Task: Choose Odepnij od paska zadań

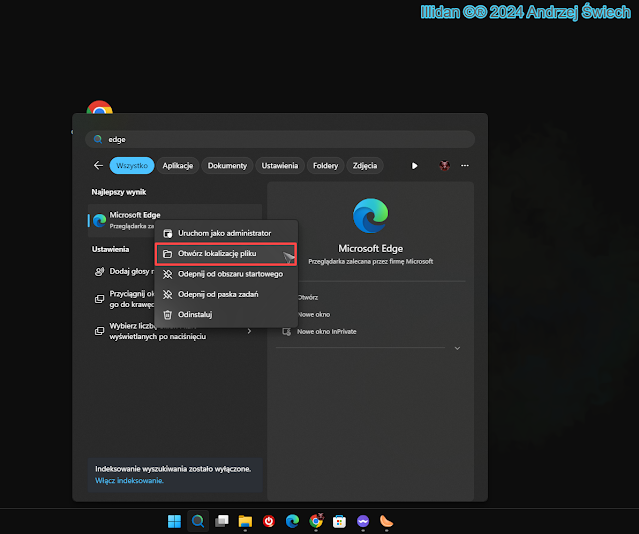Action: 226,294
